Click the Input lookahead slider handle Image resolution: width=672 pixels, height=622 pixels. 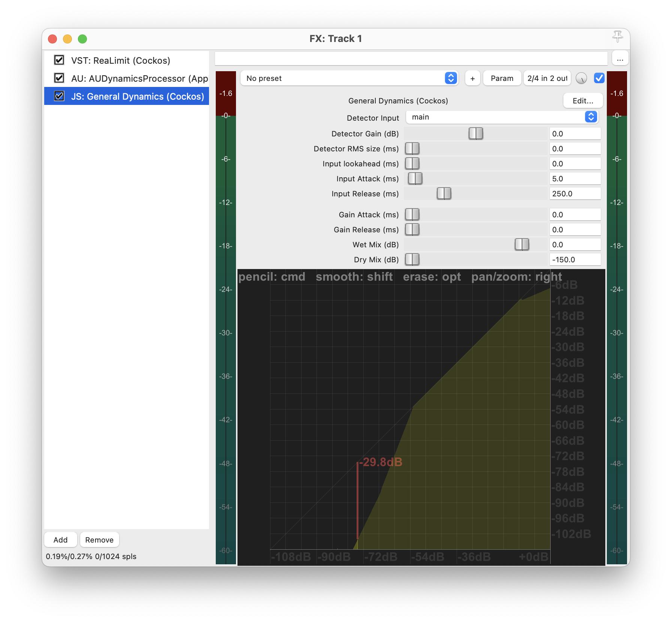tap(412, 164)
